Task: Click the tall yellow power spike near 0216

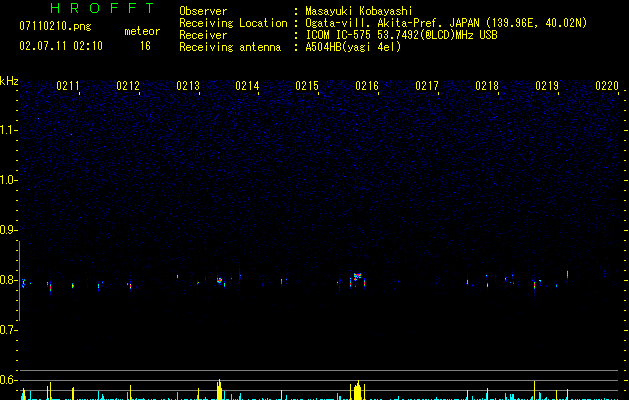Action: pos(357,390)
